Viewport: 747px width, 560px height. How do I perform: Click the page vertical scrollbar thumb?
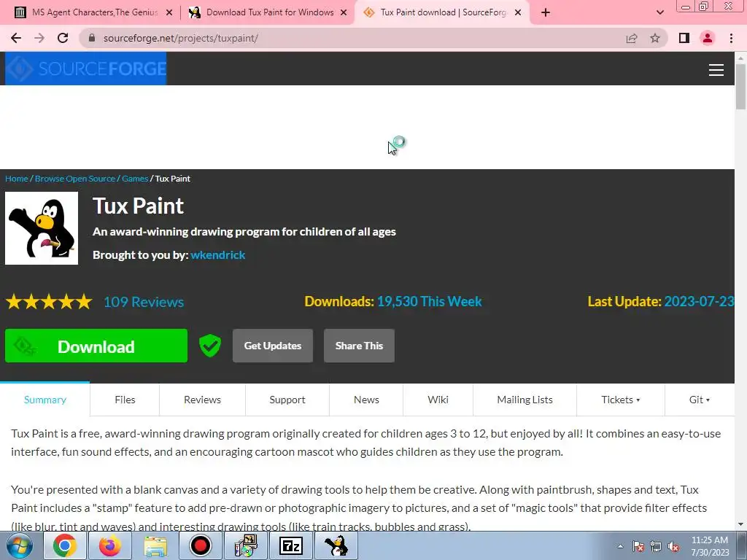pyautogui.click(x=740, y=87)
